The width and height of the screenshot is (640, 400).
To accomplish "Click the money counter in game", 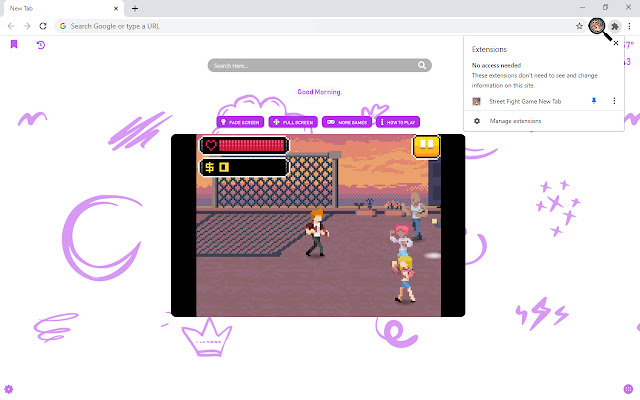I will pos(244,167).
